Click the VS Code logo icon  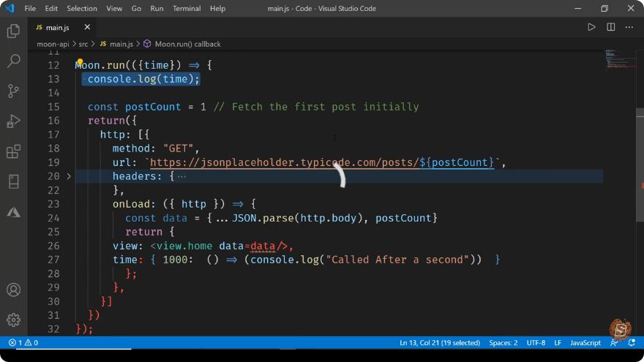pyautogui.click(x=10, y=8)
